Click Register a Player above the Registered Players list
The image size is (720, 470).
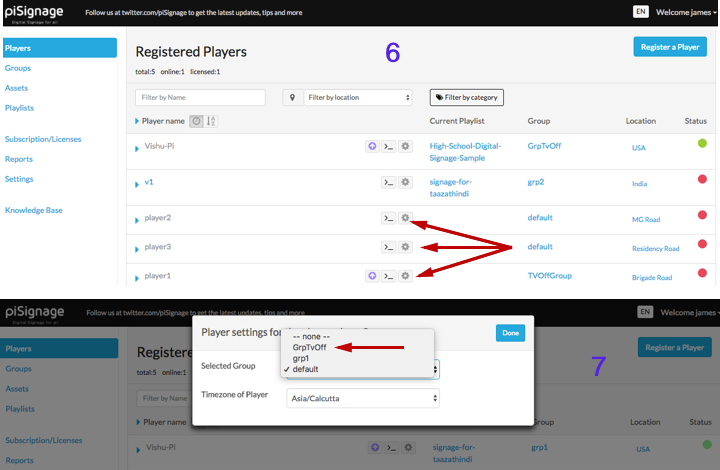(x=670, y=47)
